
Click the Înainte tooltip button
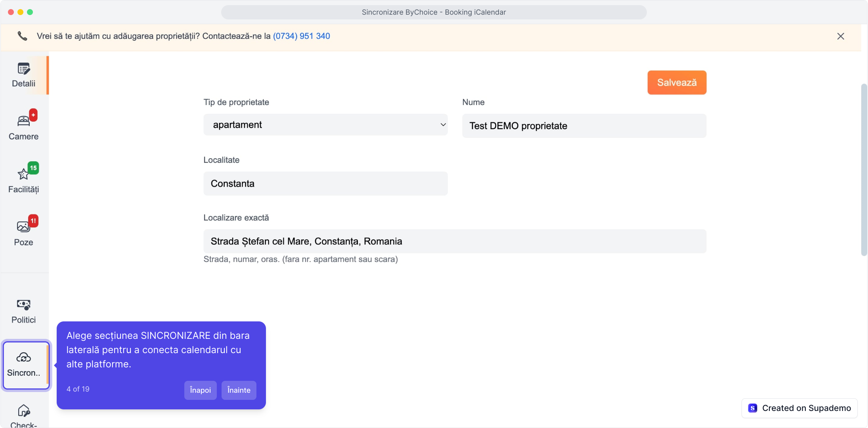tap(239, 390)
